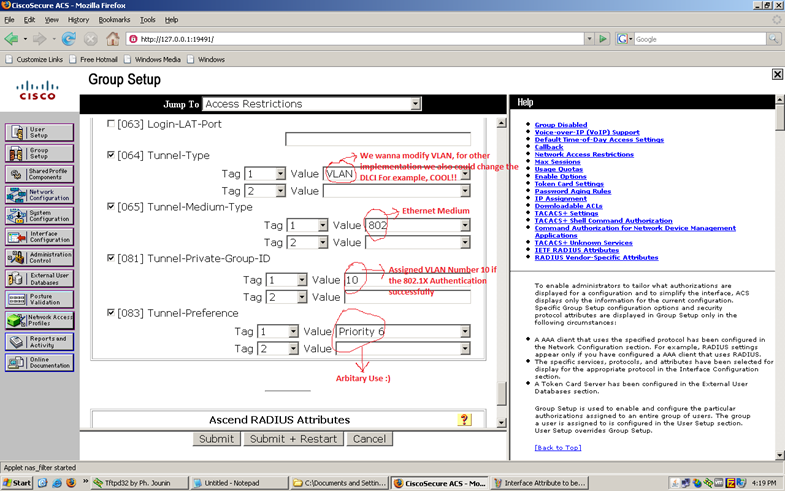Open Tftpd32 from the taskbar
This screenshot has height=491, width=785.
[140, 483]
